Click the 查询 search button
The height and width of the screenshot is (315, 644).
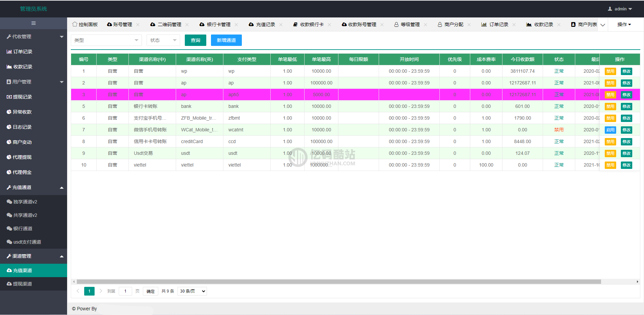196,40
